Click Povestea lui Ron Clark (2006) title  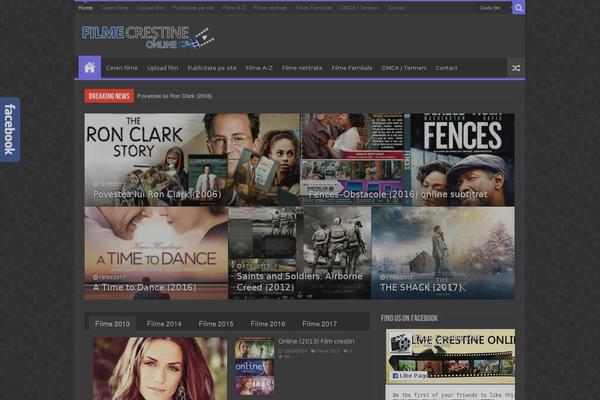click(x=157, y=194)
